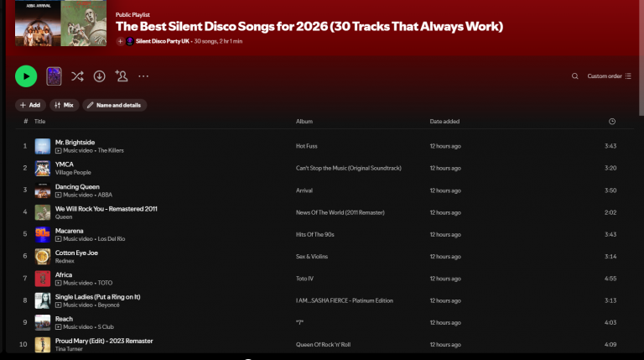This screenshot has height=360, width=644.
Task: Click the Macarena 90s album thumbnail
Action: click(x=43, y=234)
